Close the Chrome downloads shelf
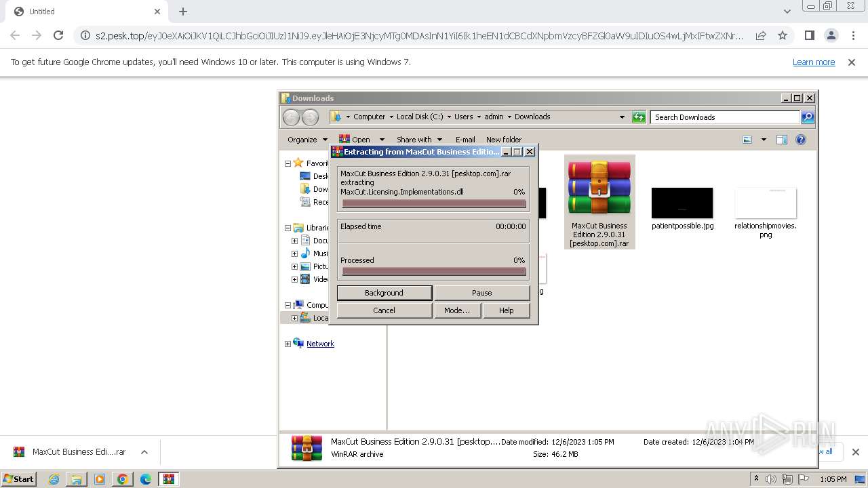This screenshot has width=868, height=488. pos(855,452)
